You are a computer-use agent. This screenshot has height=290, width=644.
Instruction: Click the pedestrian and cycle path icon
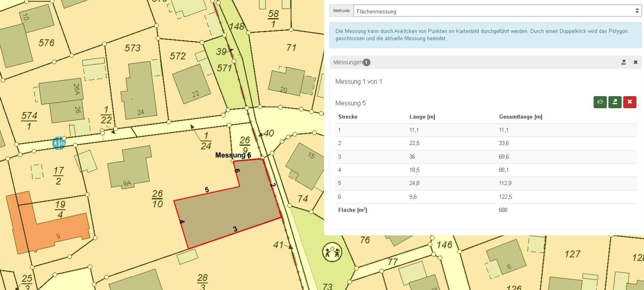point(58,143)
